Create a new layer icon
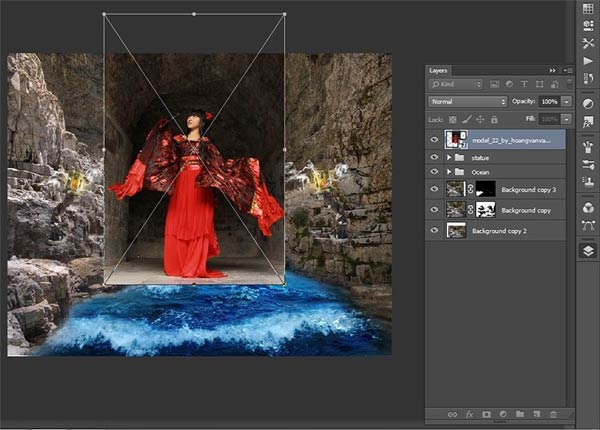600x430 pixels. pyautogui.click(x=537, y=414)
